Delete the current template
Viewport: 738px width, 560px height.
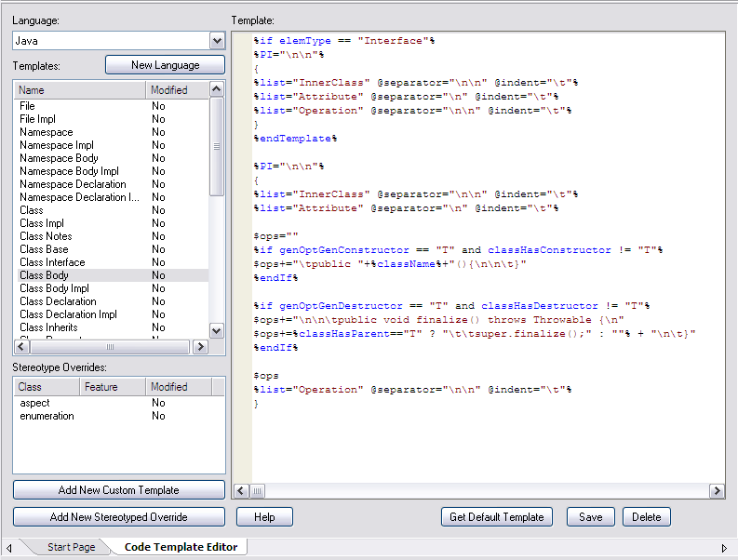pyautogui.click(x=646, y=516)
